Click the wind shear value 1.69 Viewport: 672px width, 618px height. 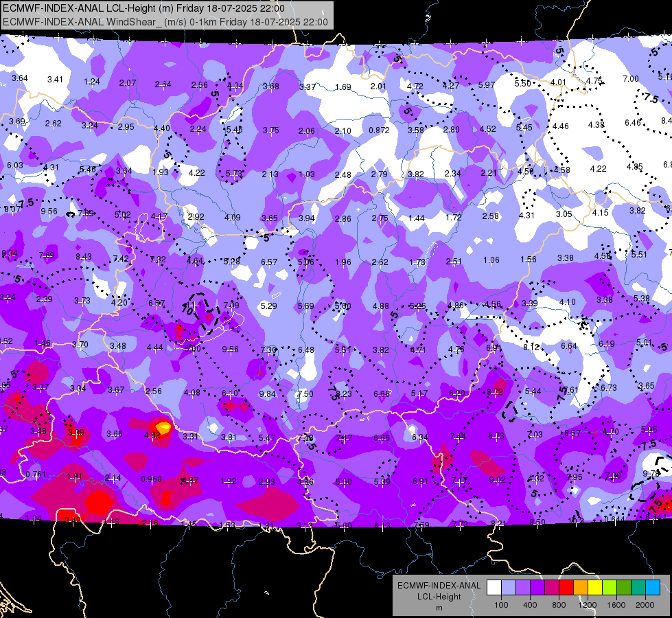343,87
